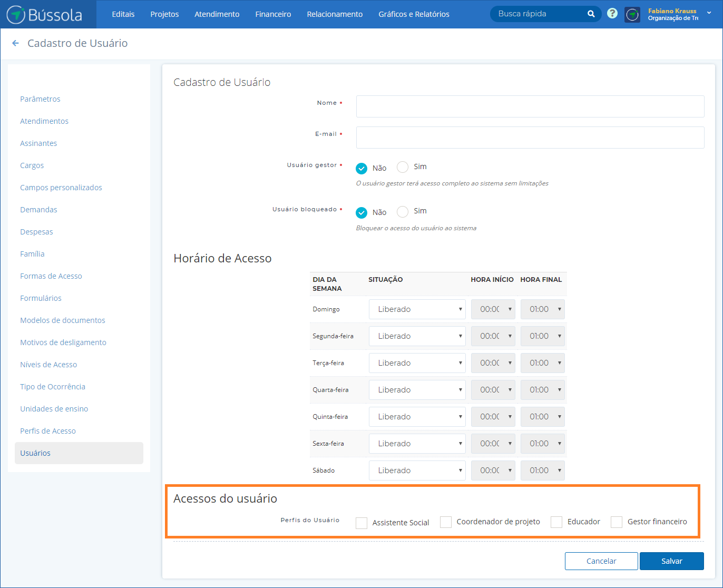Open the Sexta-feira situação dropdown
Viewport: 723px width, 588px height.
[417, 444]
